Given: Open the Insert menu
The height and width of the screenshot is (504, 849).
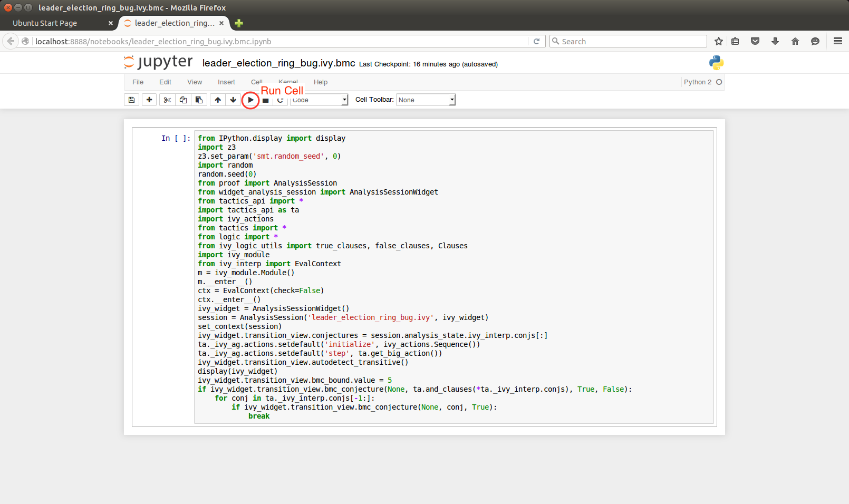Looking at the screenshot, I should (x=226, y=82).
